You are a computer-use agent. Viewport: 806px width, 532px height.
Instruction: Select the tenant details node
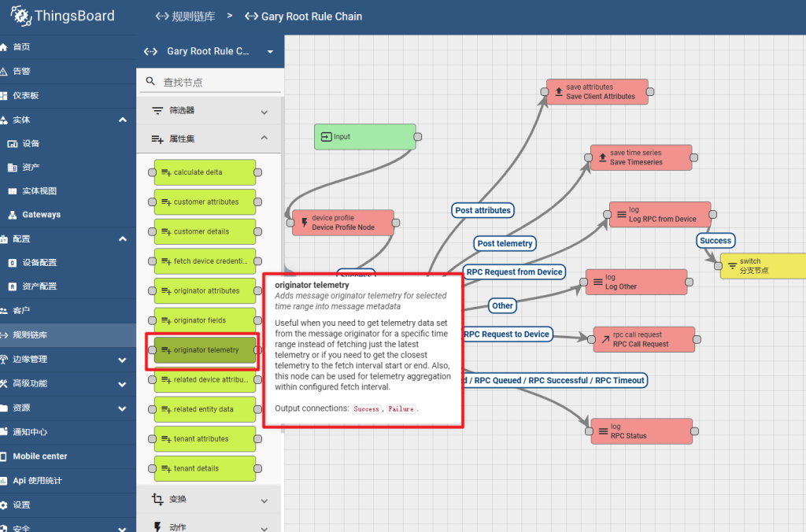click(x=205, y=469)
